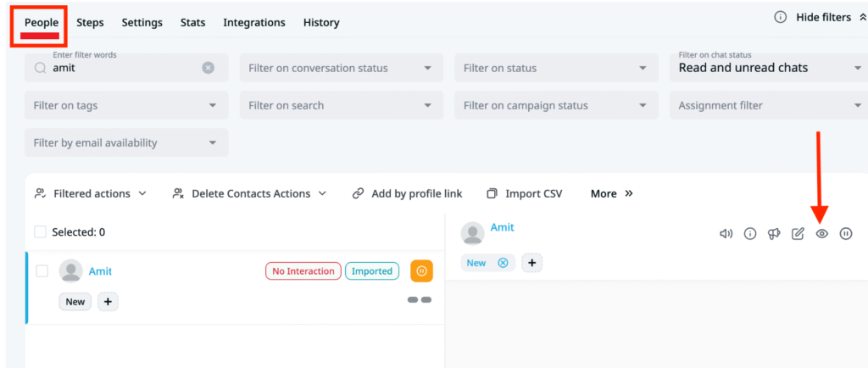Viewport: 868px width, 368px height.
Task: Open the Filter on tags dropdown
Action: point(126,106)
